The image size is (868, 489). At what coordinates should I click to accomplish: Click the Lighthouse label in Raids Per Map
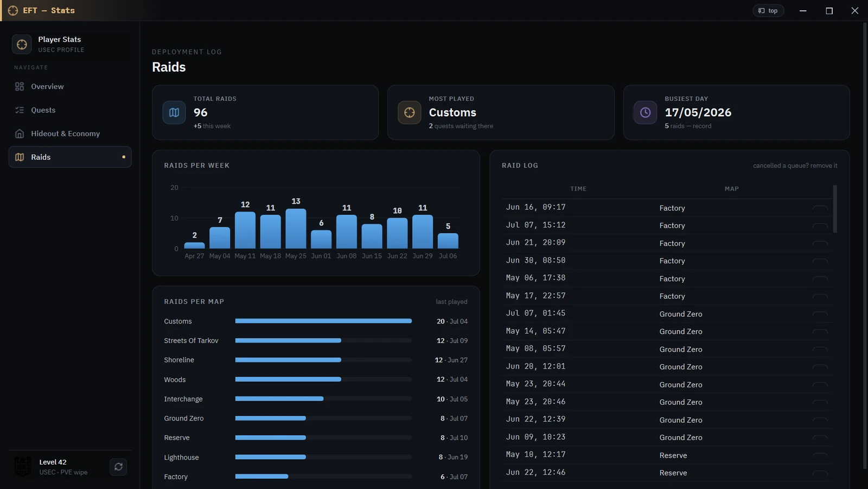(181, 458)
